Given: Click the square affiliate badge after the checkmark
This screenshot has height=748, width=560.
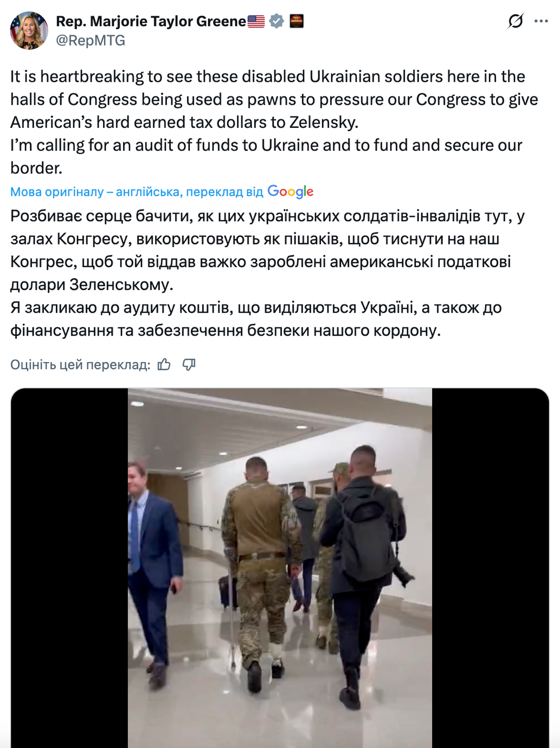Looking at the screenshot, I should [x=297, y=21].
